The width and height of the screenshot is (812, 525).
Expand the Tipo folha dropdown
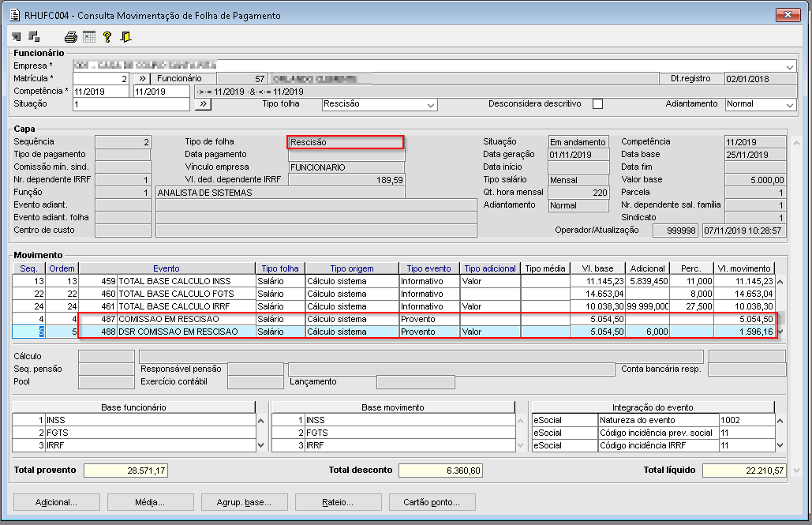430,104
